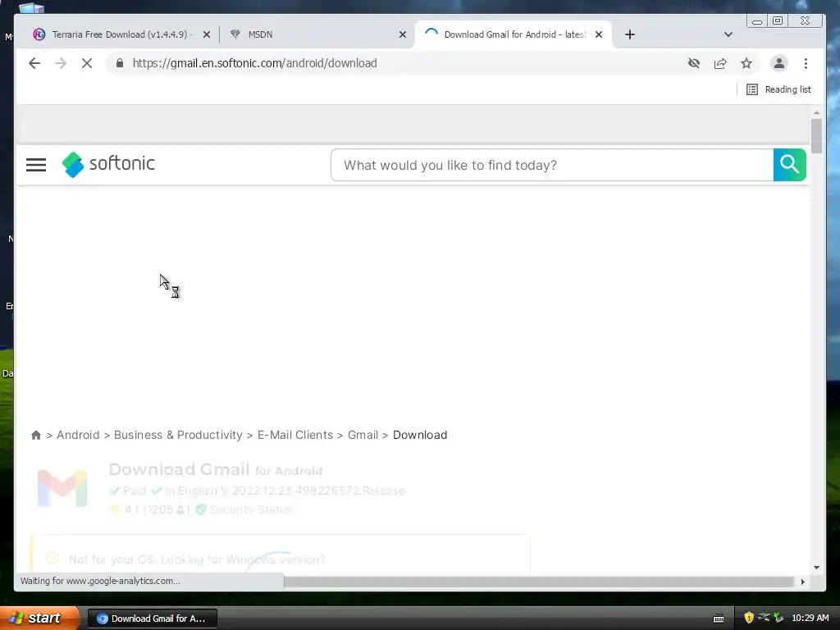Click the green search magnifier button
The width and height of the screenshot is (840, 630).
pyautogui.click(x=790, y=165)
